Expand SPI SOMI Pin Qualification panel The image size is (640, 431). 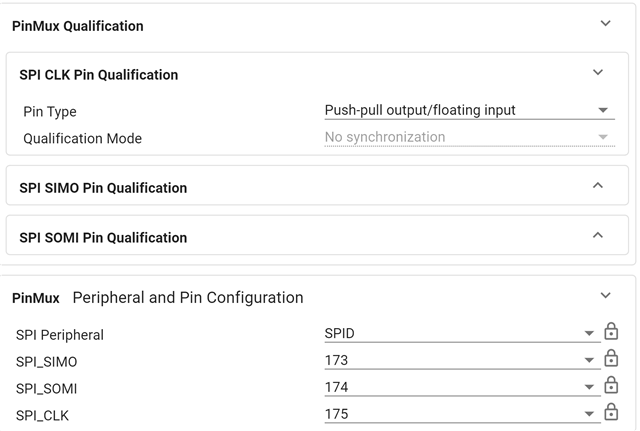click(598, 236)
